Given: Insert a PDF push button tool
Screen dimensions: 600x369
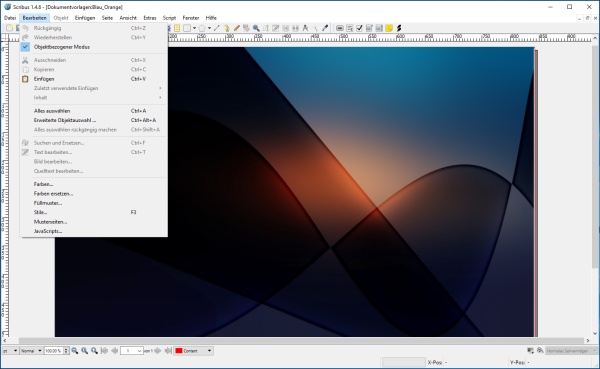Looking at the screenshot, I should [339, 28].
